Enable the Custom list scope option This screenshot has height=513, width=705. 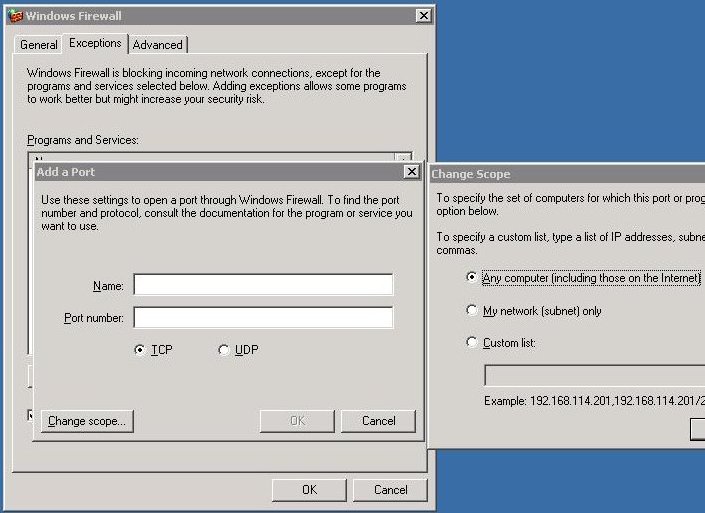(472, 343)
